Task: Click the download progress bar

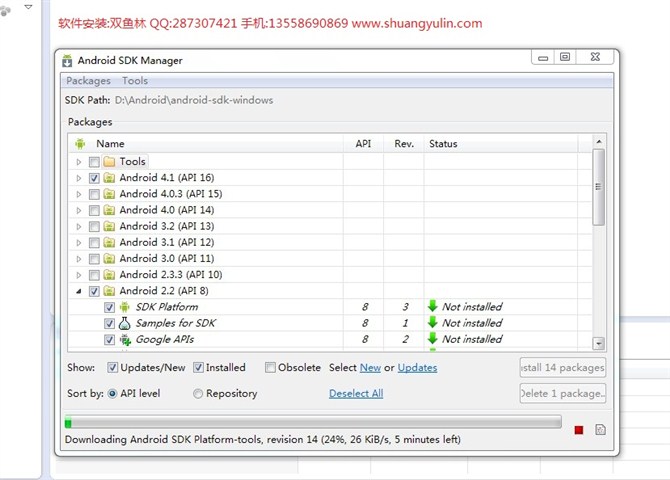Action: (x=313, y=422)
